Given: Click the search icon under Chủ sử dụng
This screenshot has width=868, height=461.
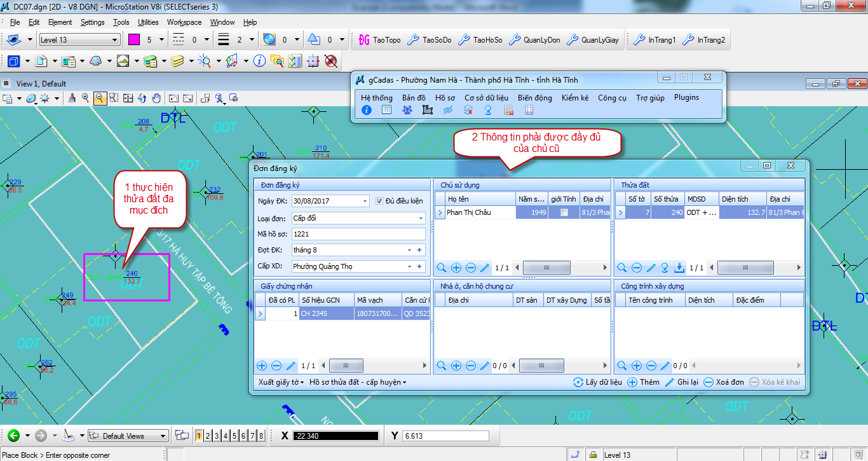Looking at the screenshot, I should [442, 268].
